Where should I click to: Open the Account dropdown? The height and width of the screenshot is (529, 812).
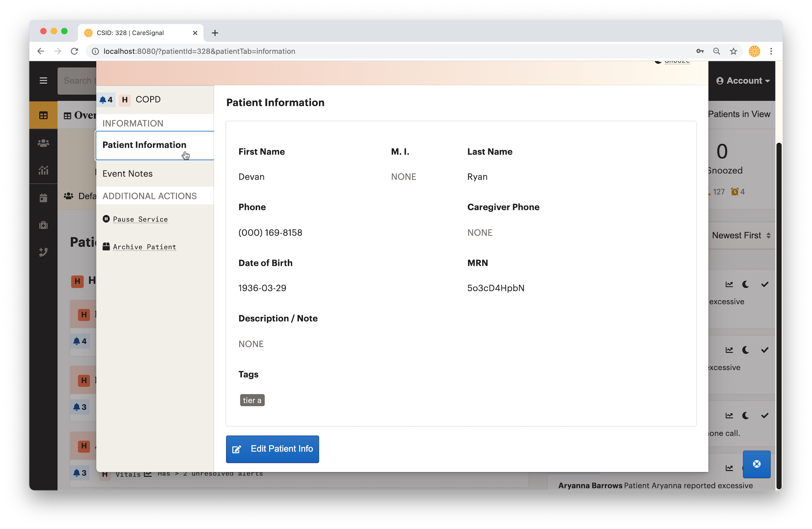[x=743, y=81]
